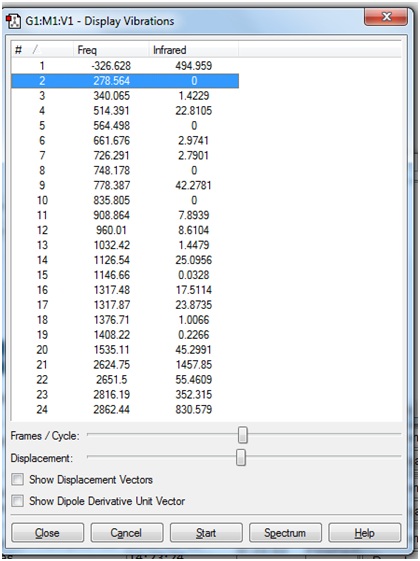Click infrared intensity 0.0328
This screenshot has height=561, width=420.
[194, 275]
